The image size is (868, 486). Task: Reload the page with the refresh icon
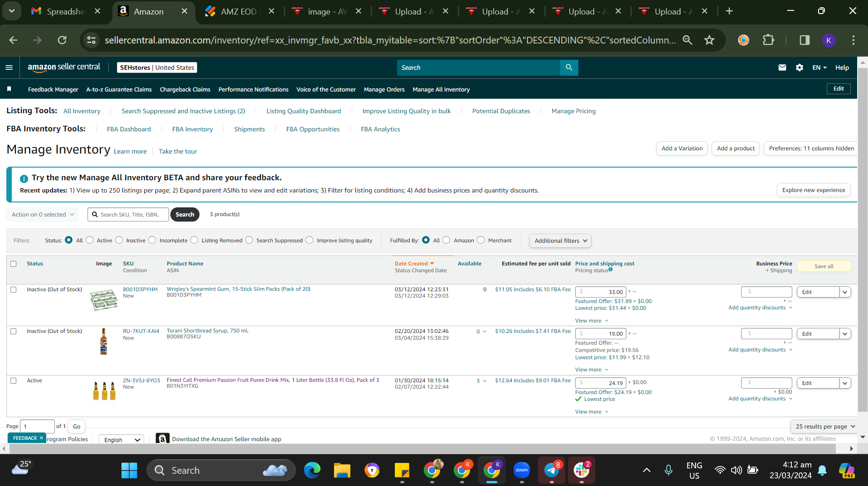coord(62,40)
